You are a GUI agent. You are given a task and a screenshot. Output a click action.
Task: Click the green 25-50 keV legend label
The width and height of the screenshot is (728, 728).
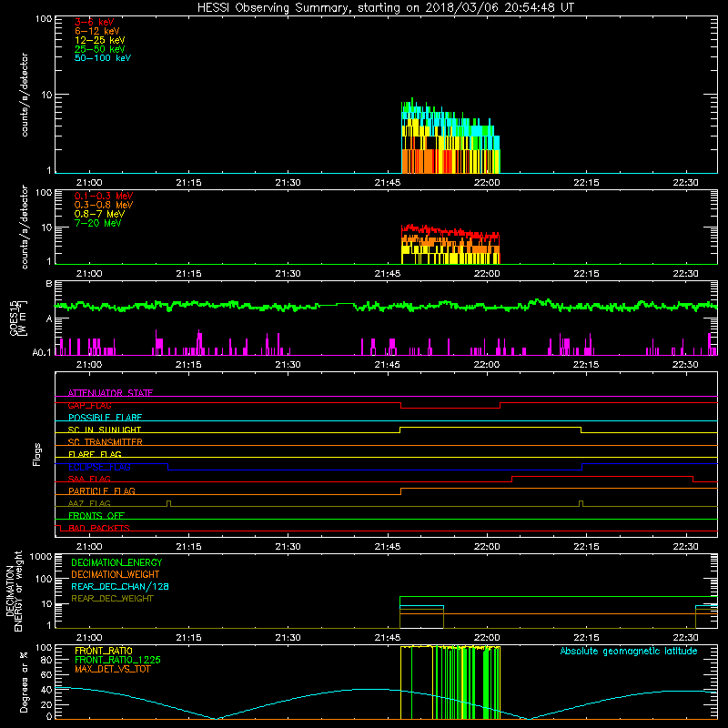(100, 49)
